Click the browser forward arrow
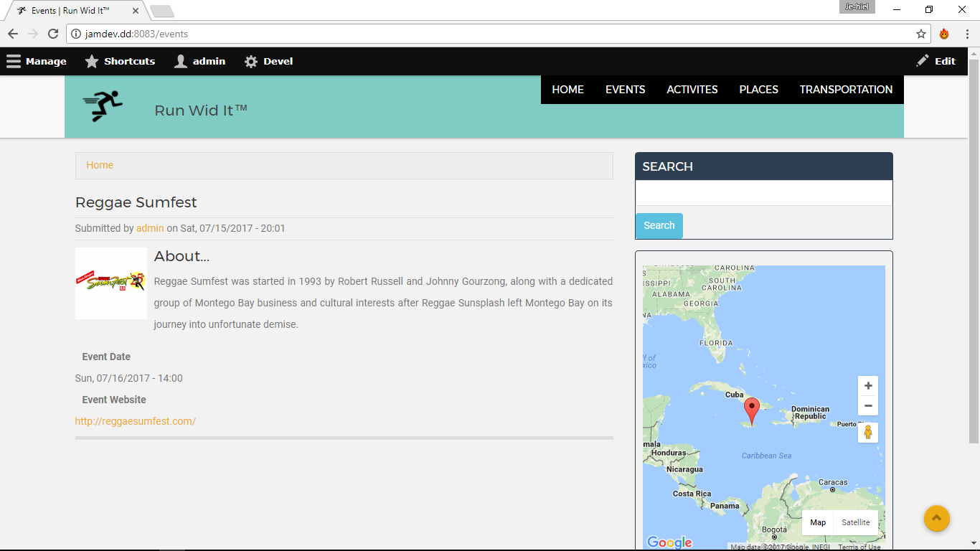 [x=33, y=34]
